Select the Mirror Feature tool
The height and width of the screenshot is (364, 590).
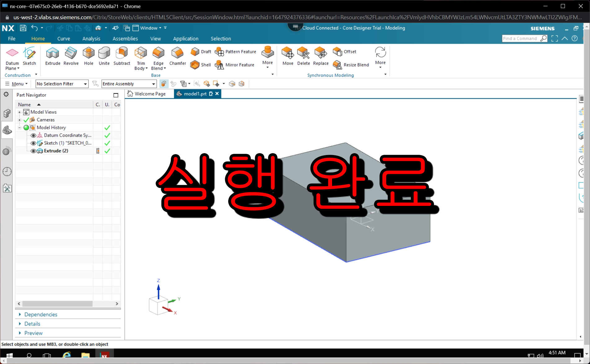(235, 65)
